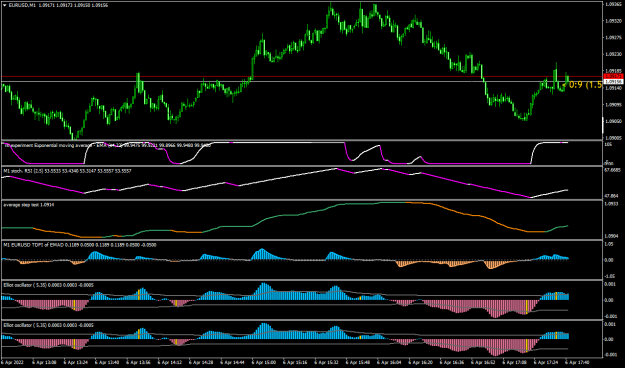Click the 6 Apr 13:08 time label
Screen dimensions: 625x368
44,362
